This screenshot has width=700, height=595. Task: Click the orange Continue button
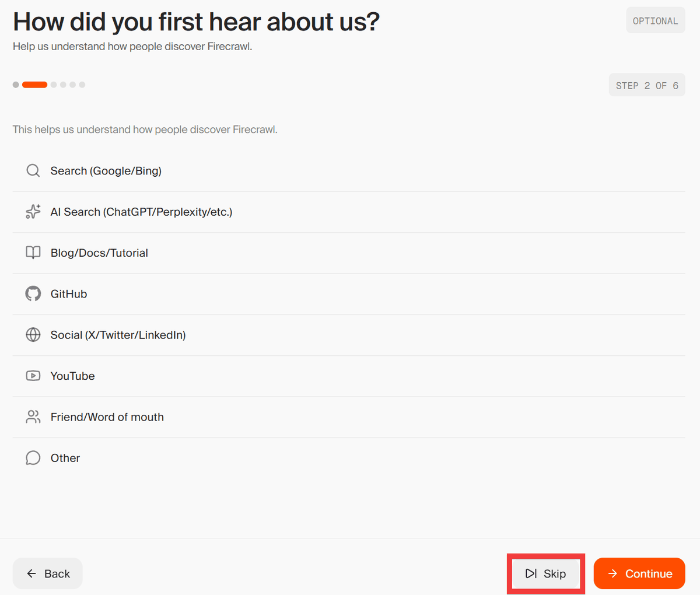[x=639, y=573]
